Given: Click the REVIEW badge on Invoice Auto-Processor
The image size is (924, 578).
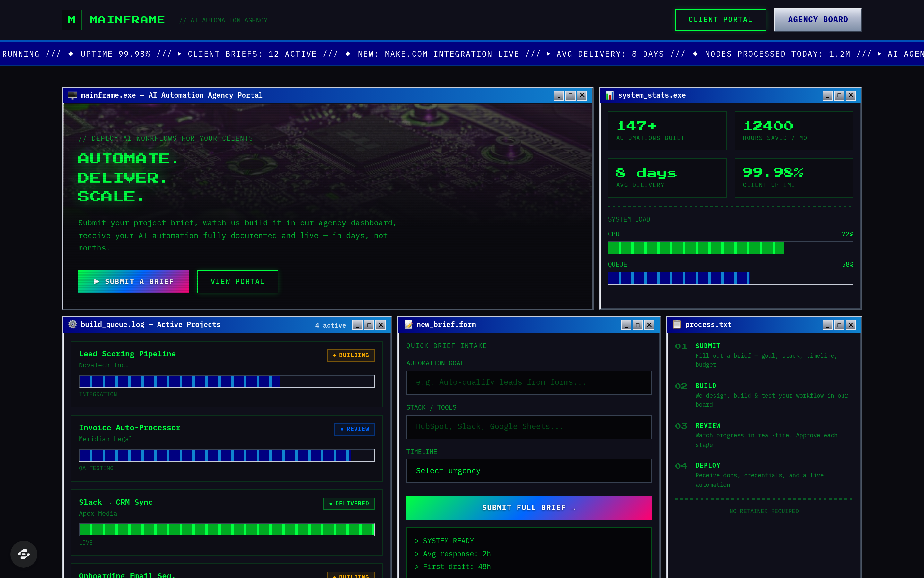Looking at the screenshot, I should pyautogui.click(x=354, y=429).
